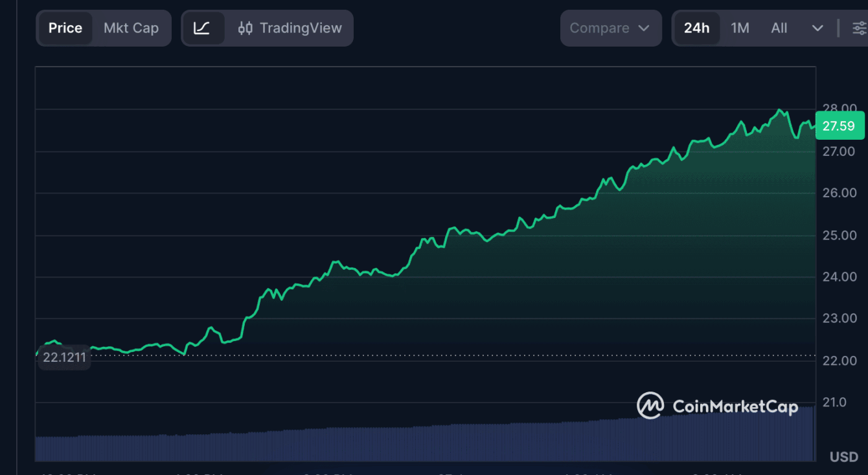Show the 1M range chart
This screenshot has width=868, height=475.
[x=740, y=28]
